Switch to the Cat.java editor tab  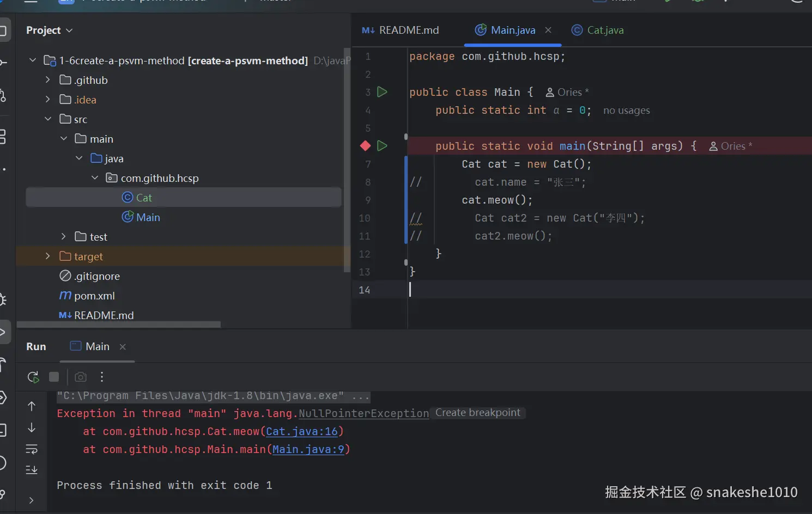pyautogui.click(x=598, y=30)
